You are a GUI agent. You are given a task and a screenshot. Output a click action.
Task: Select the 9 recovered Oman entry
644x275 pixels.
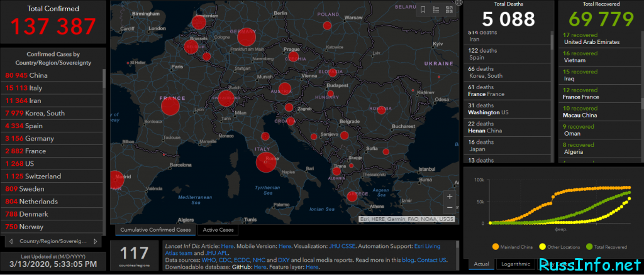pos(600,131)
